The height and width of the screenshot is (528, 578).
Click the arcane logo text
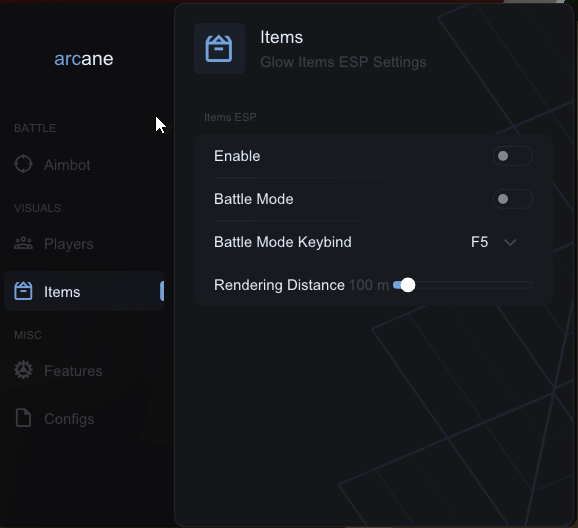[84, 59]
